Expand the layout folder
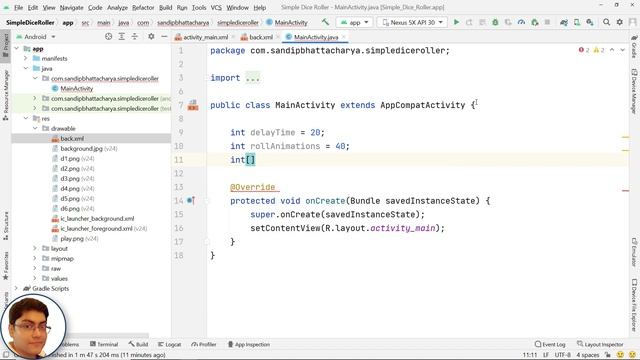Image resolution: width=640 pixels, height=360 pixels. (x=35, y=248)
